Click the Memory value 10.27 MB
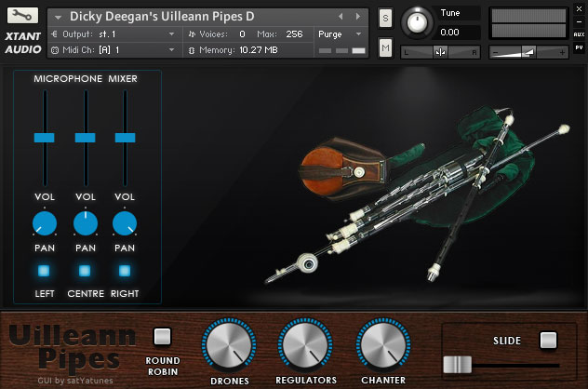Screen dimensions: 588x389 [x=259, y=50]
